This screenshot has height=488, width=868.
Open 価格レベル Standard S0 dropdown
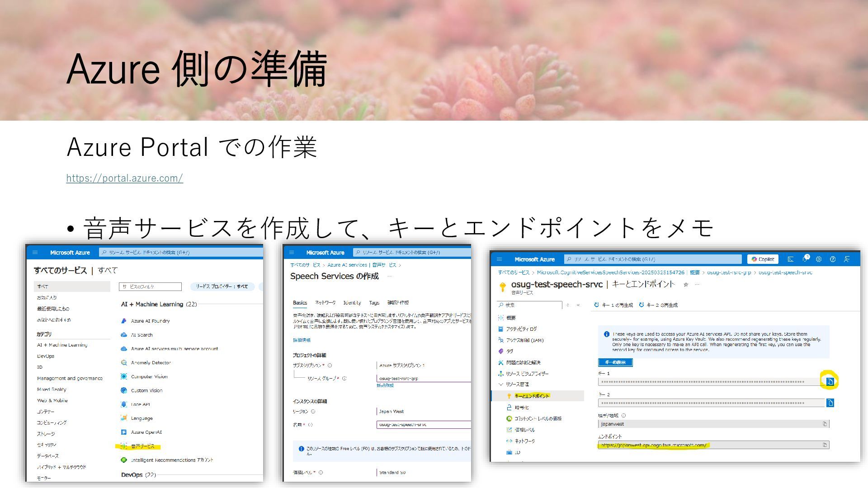pyautogui.click(x=424, y=473)
